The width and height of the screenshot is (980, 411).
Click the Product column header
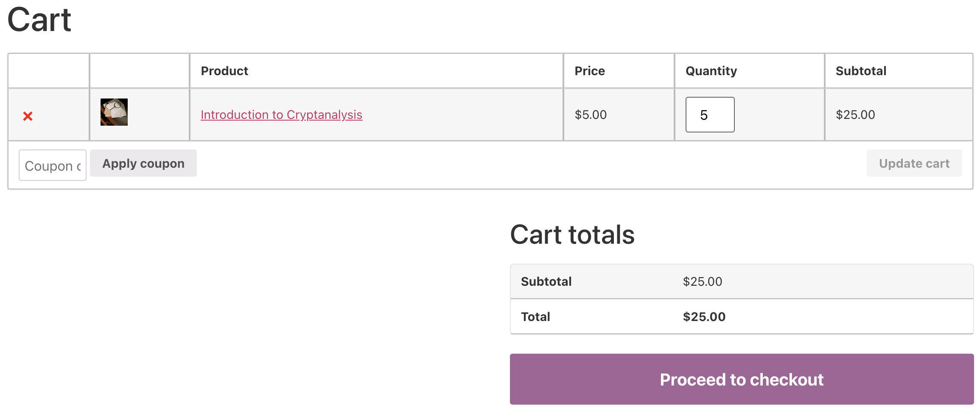click(224, 70)
